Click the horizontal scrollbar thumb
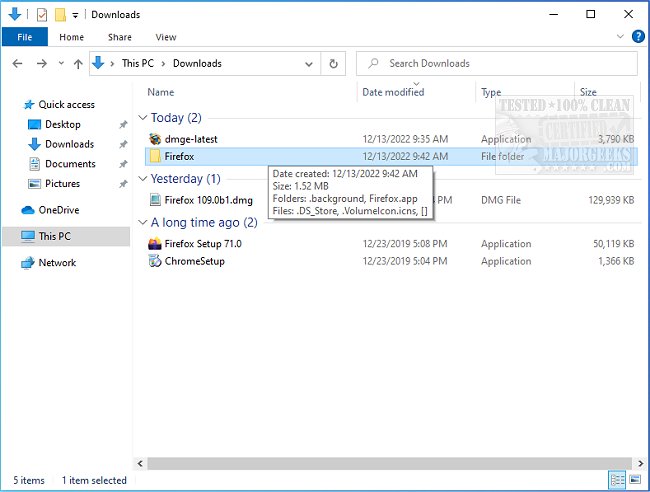 click(390, 463)
